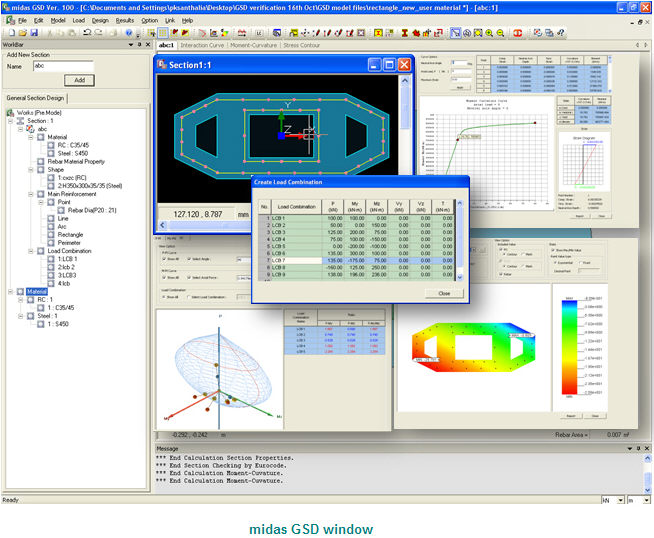The height and width of the screenshot is (538, 654).
Task: Click the blue Help circle toolbar icon
Action: (129, 33)
